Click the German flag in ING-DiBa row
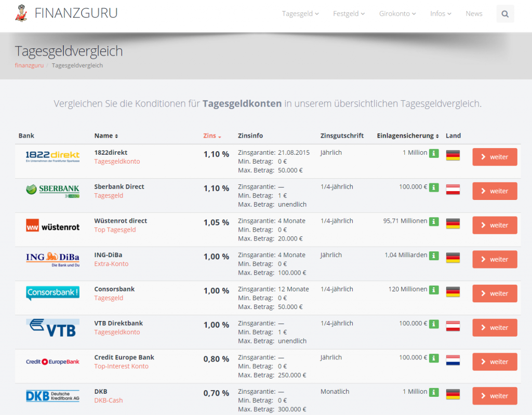Image resolution: width=532 pixels, height=415 pixels. (x=453, y=258)
